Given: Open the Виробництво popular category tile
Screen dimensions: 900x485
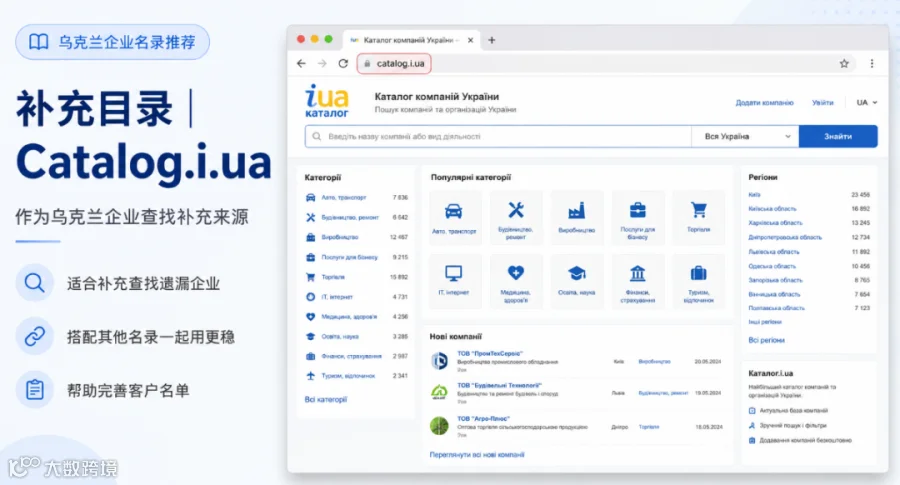Looking at the screenshot, I should (x=576, y=218).
